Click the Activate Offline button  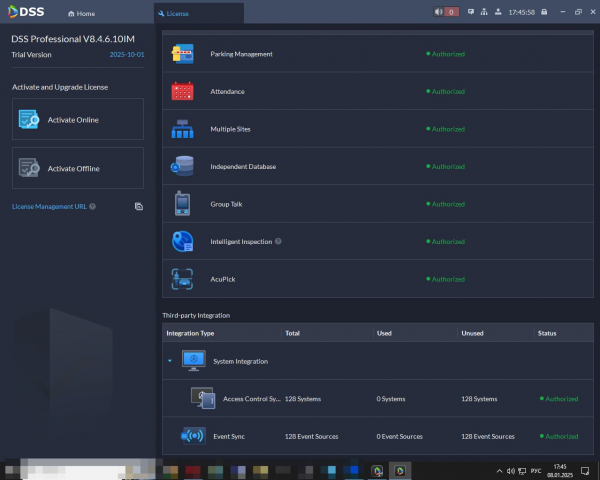point(78,168)
